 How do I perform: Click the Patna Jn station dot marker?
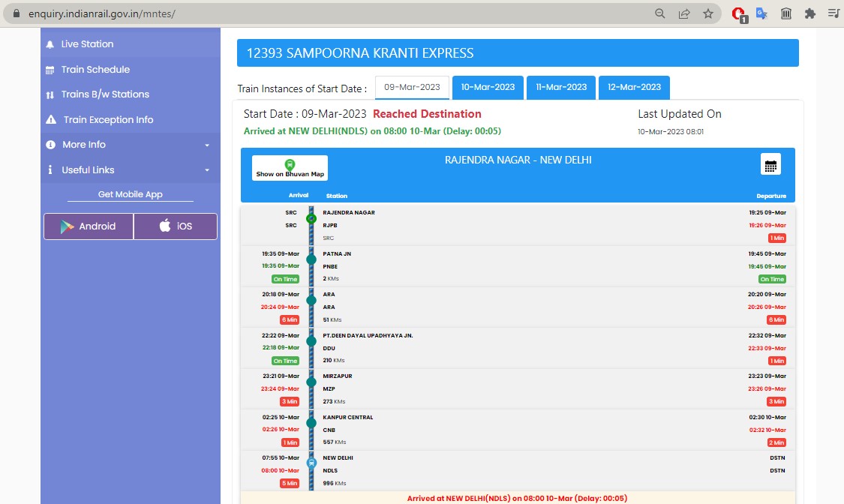click(x=311, y=259)
